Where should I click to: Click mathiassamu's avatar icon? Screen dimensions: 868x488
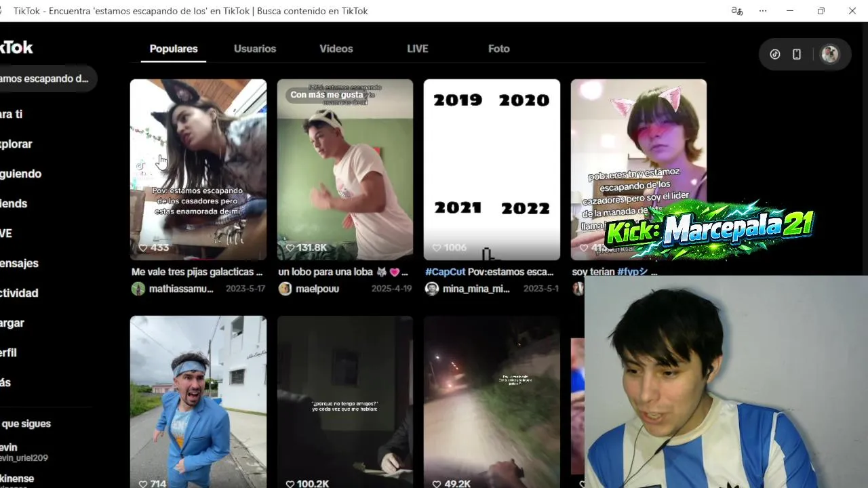(138, 289)
